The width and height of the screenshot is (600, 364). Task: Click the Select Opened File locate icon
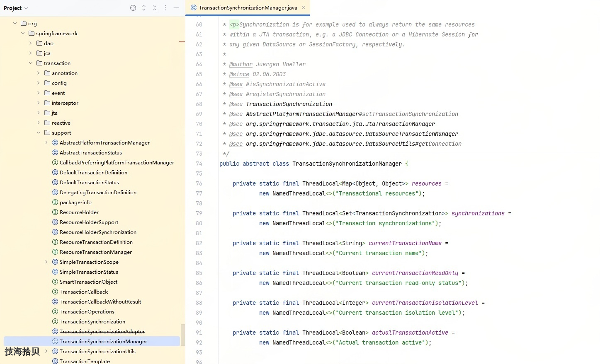click(x=133, y=8)
